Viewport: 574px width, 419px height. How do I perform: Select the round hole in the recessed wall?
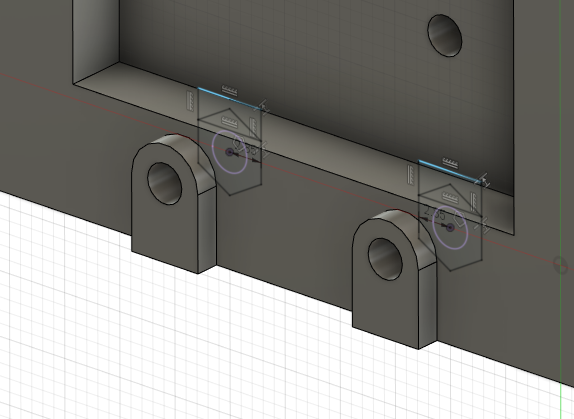click(x=444, y=35)
